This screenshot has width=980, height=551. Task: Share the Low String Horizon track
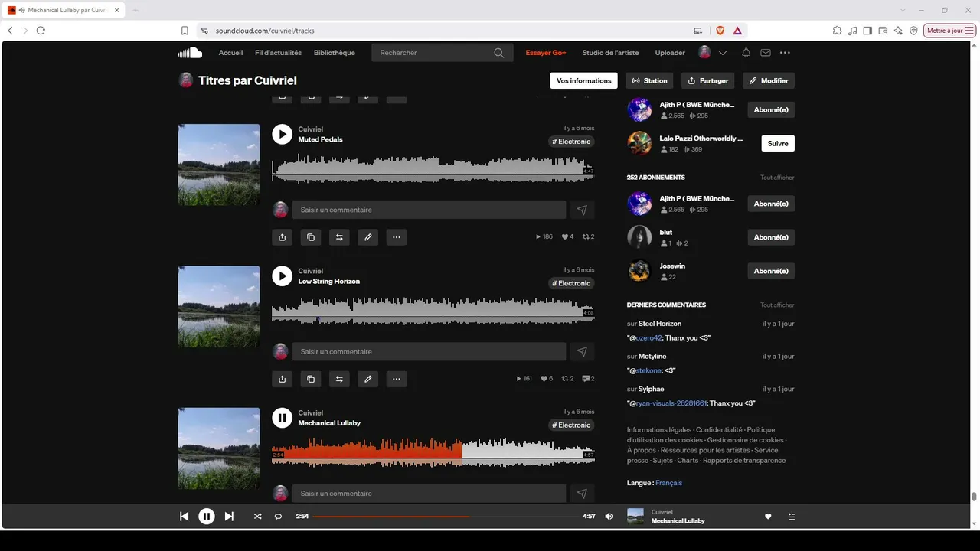click(282, 379)
